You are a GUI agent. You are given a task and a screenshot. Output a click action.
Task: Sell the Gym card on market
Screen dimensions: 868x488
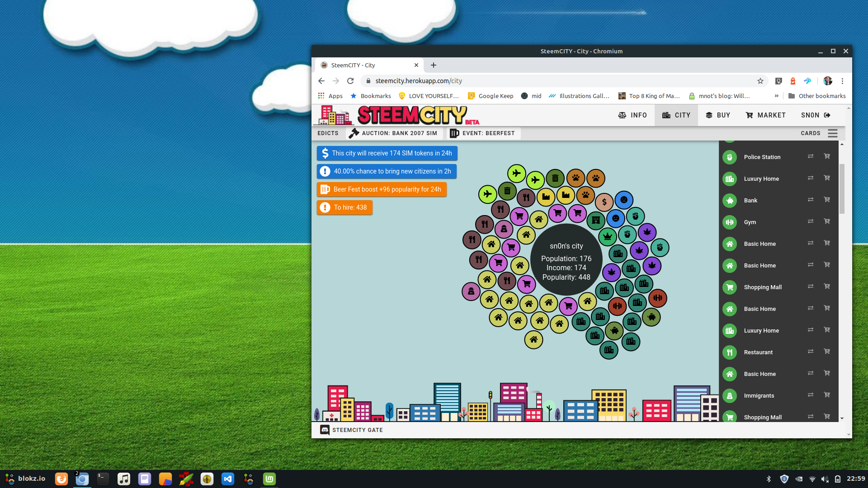point(827,221)
